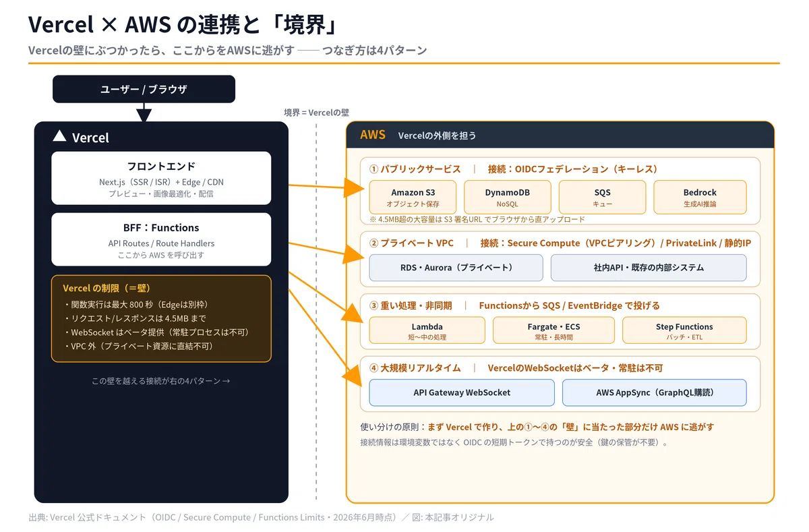Image resolution: width=809 pixels, height=532 pixels.
Task: Click the Vercel triangle logo
Action: 59,136
